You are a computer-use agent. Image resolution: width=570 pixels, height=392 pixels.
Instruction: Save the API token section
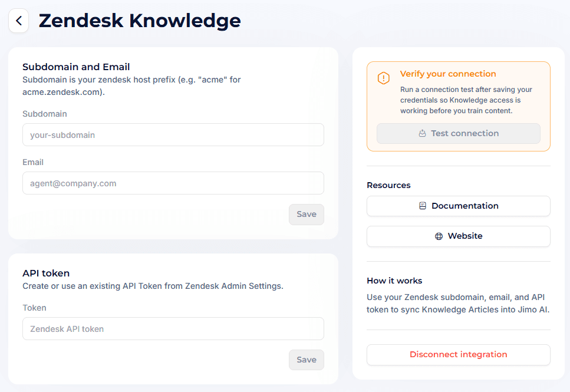pos(307,360)
